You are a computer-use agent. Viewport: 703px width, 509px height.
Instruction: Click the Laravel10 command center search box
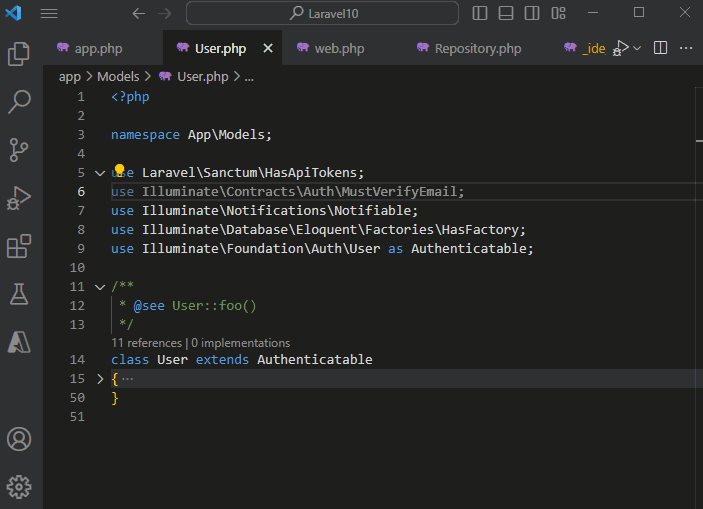coord(322,13)
